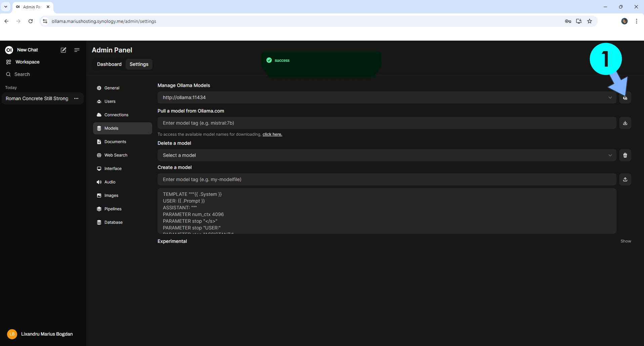This screenshot has height=346, width=644.
Task: Select the Models settings section
Action: point(122,128)
